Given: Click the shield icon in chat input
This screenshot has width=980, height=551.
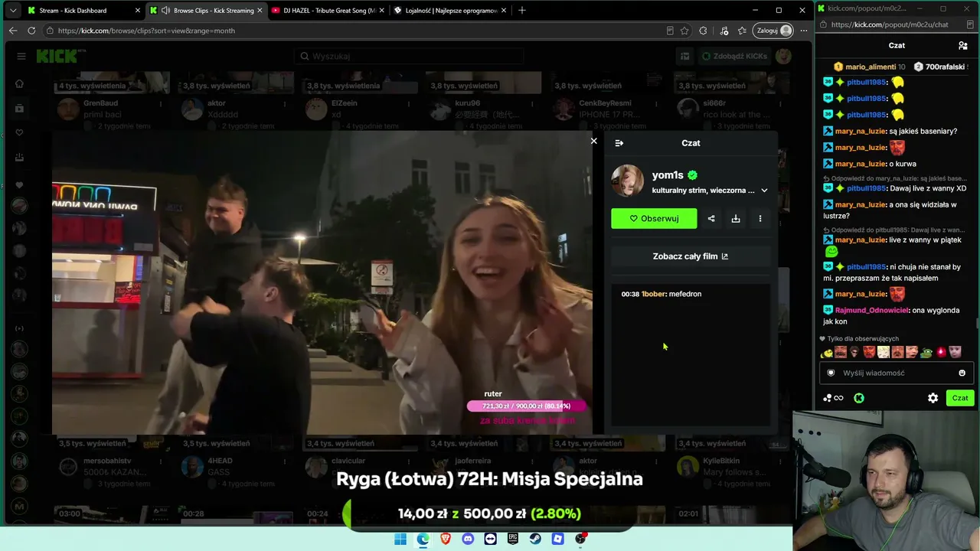Looking at the screenshot, I should 831,373.
